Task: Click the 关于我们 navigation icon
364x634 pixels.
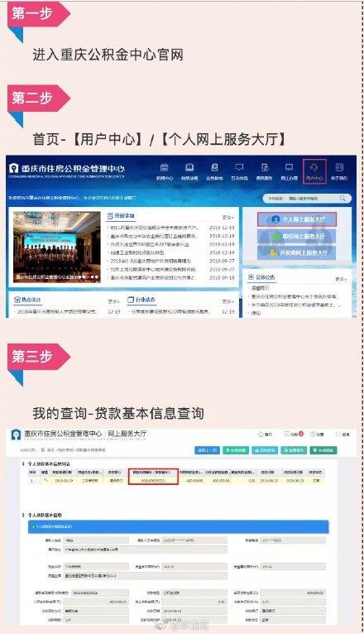Action: tap(339, 171)
